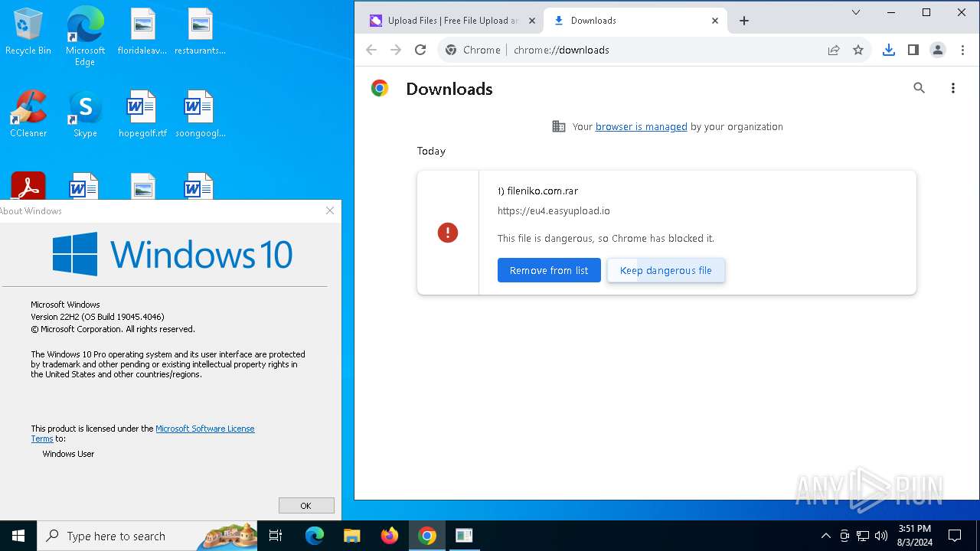The height and width of the screenshot is (551, 980).
Task: Open Skype desktop shortcut
Action: (x=85, y=114)
